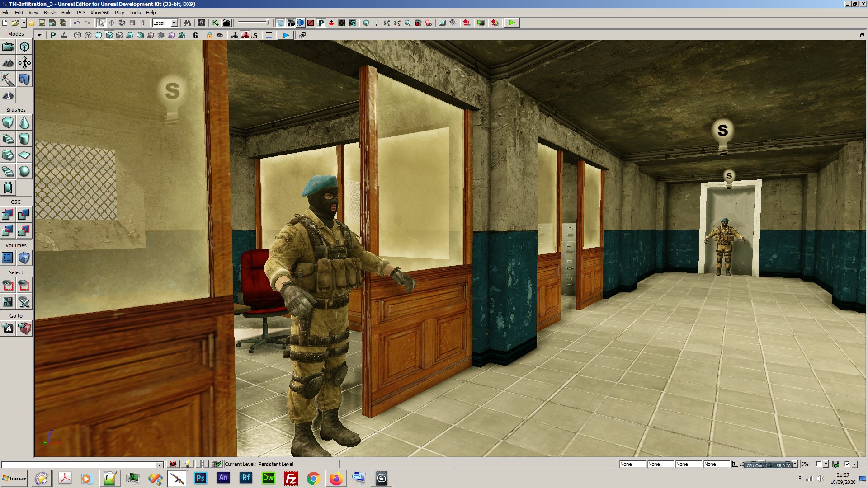Switch viewport to Perspective (P button)
Screen dimensions: 868x488
[53, 35]
